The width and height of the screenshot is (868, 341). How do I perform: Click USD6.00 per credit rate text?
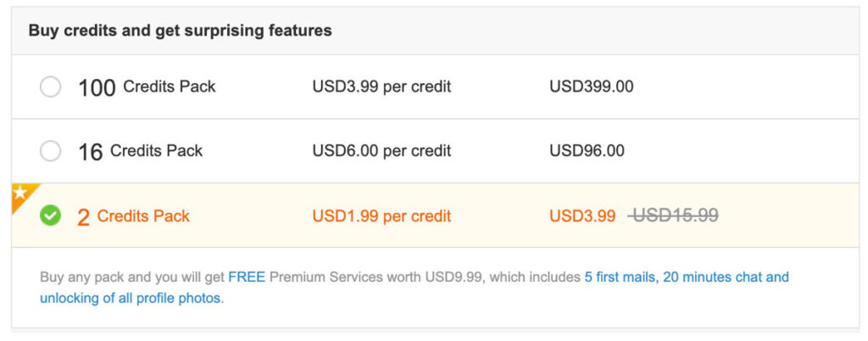(381, 151)
